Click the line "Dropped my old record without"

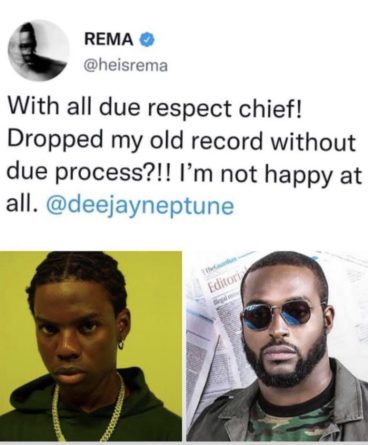point(181,141)
